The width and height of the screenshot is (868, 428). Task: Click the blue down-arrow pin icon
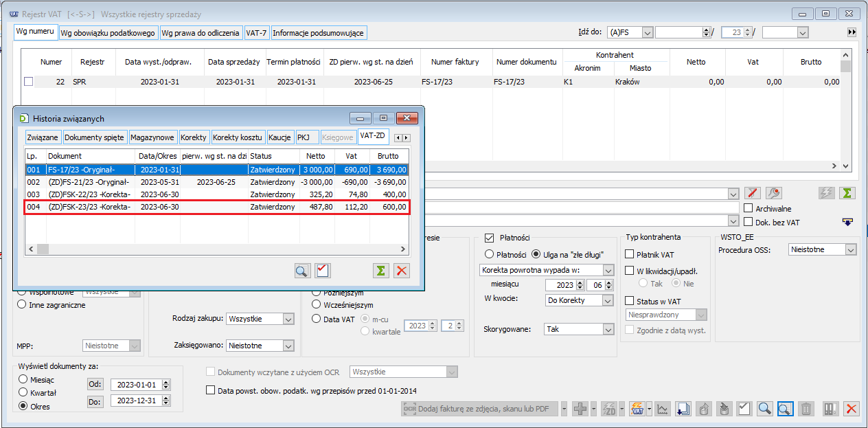847,221
